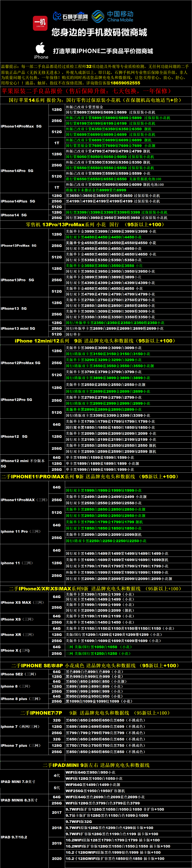Click the IPAD MINI 7.9英寸 cell

(x=24, y=782)
